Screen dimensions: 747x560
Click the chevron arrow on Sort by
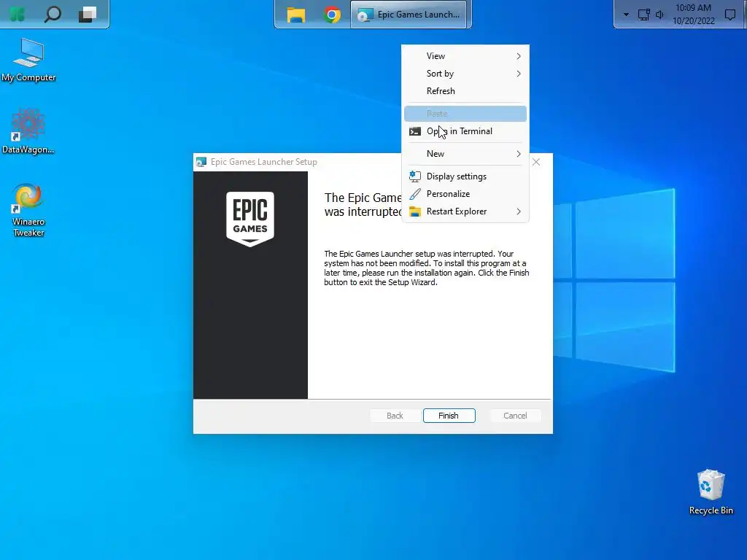pyautogui.click(x=519, y=74)
